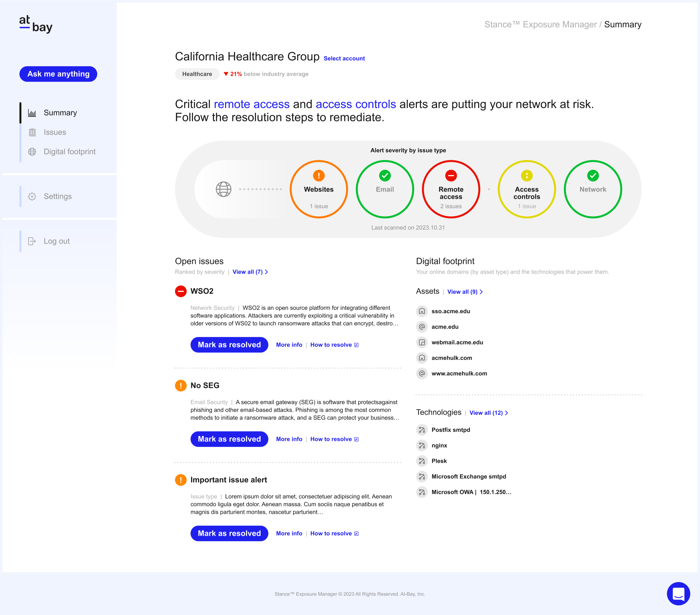Click the orange warning icon in Websites circle

click(x=319, y=176)
